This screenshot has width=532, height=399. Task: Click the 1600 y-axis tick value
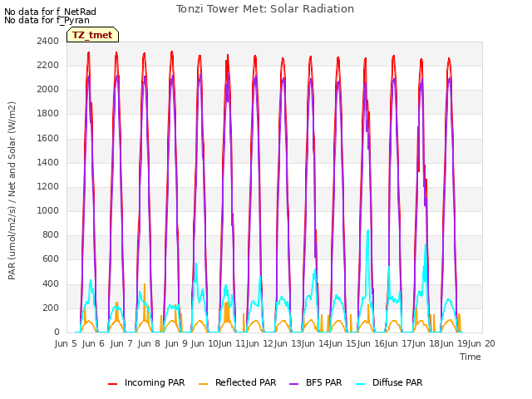[48, 138]
